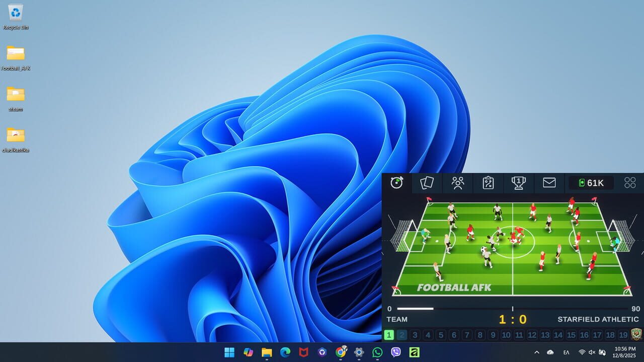This screenshot has width=644, height=362.
Task: Open the player cards collection
Action: click(427, 183)
